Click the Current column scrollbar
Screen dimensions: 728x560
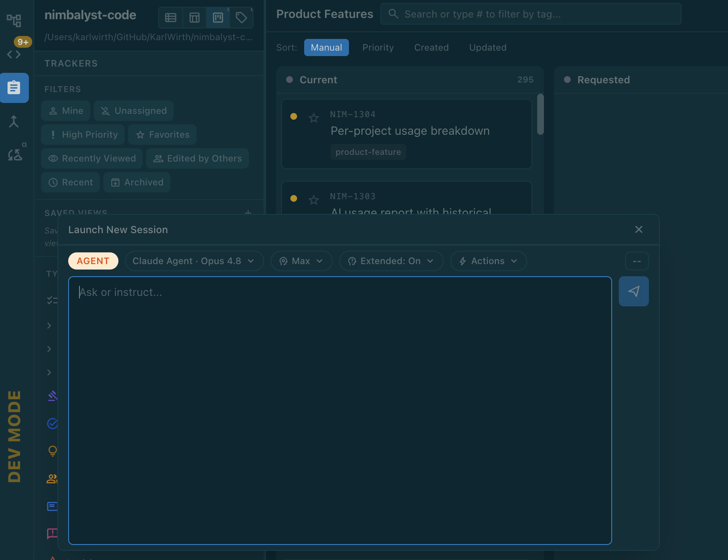(x=541, y=114)
